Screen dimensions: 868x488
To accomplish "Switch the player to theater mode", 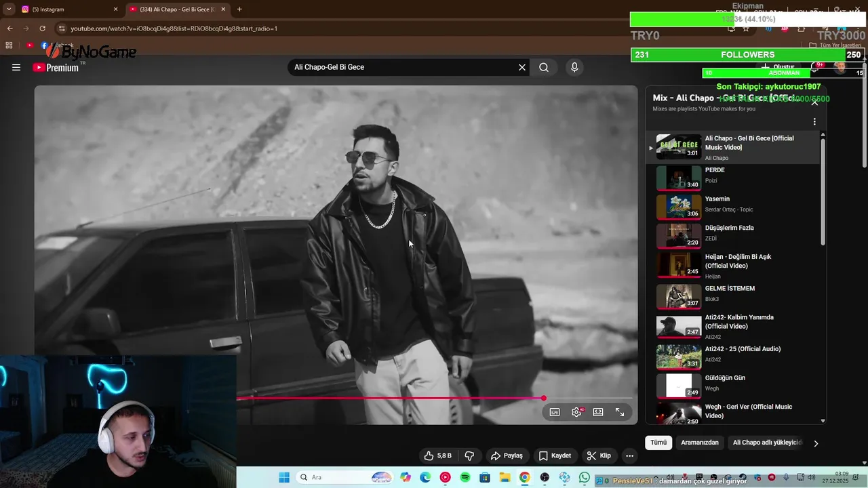I will 598,412.
